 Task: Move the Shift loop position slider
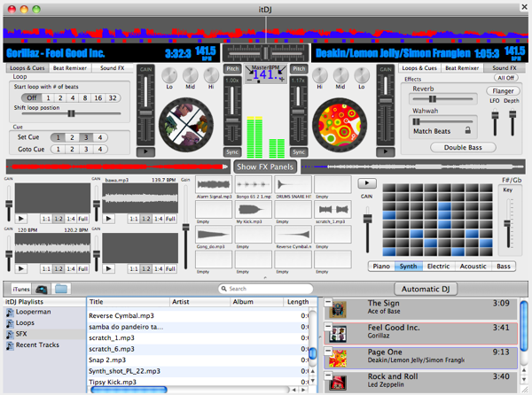(x=71, y=113)
